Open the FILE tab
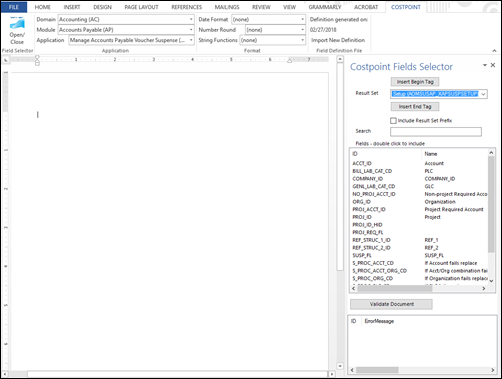The height and width of the screenshot is (379, 502). 14,7
